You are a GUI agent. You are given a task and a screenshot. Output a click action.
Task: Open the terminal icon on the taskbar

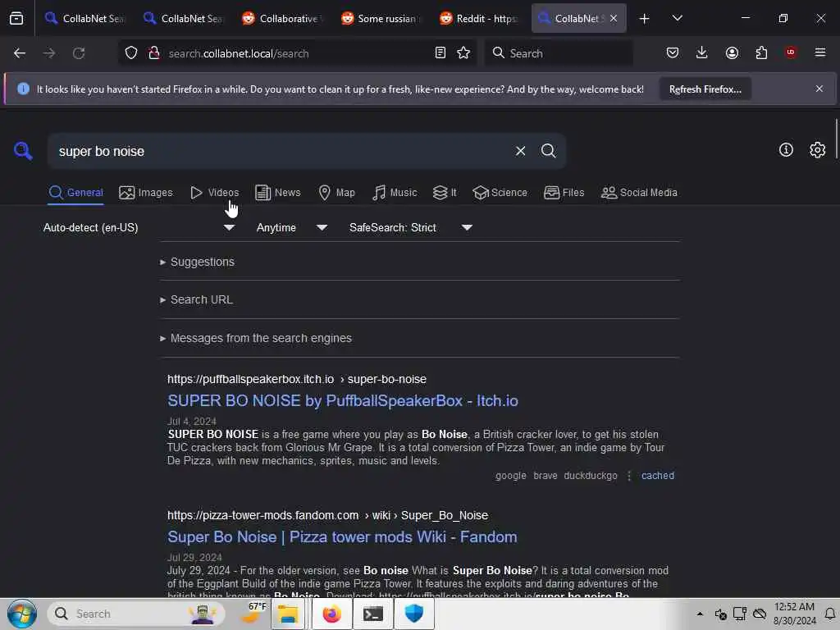(x=373, y=614)
